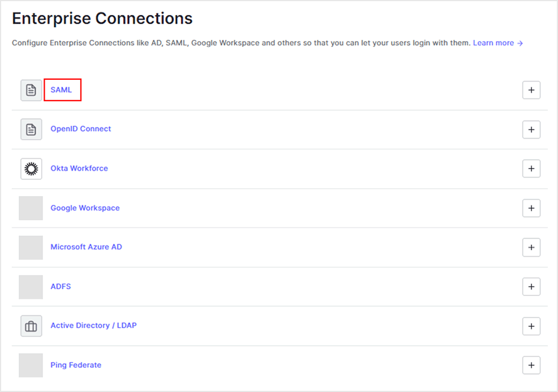Screen dimensions: 558x392
Task: Open the ADFS connection page
Action: tap(61, 286)
